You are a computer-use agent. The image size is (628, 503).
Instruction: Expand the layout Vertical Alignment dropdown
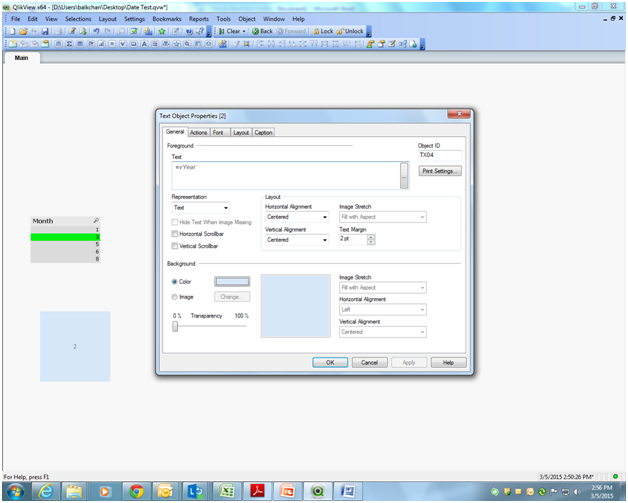(x=296, y=240)
